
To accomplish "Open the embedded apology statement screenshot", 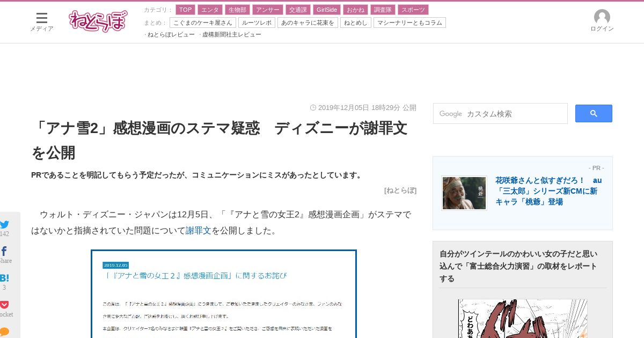I will pos(224,293).
